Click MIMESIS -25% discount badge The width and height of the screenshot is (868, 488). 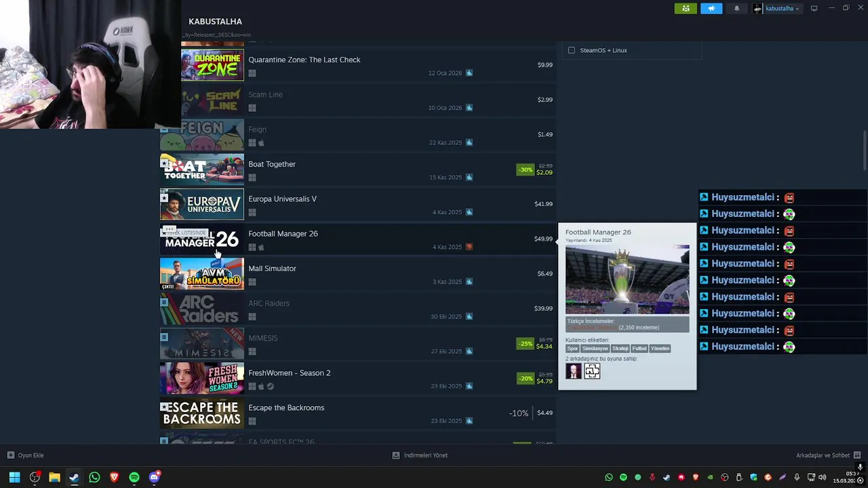pyautogui.click(x=525, y=344)
